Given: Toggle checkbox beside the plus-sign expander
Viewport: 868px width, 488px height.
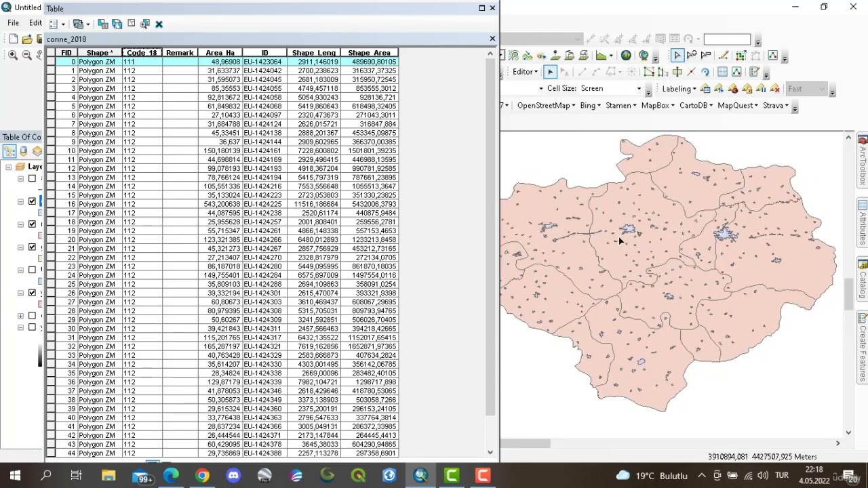Looking at the screenshot, I should [32, 316].
